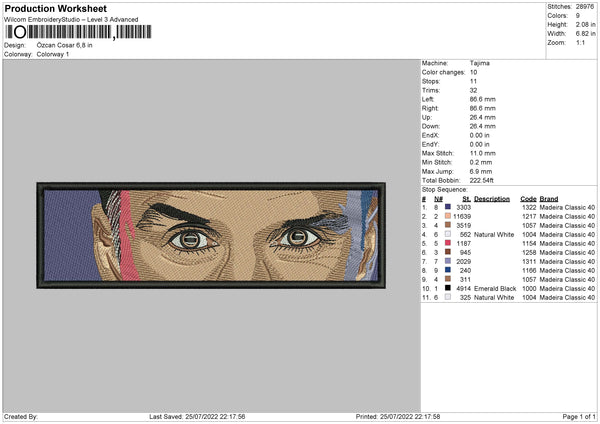Select thread code 1322

pos(529,207)
